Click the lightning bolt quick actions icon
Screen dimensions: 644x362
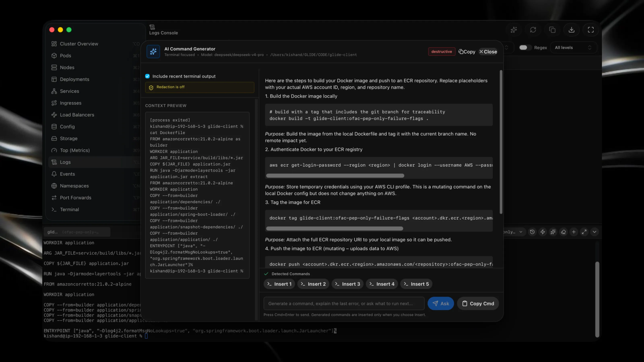coord(543,232)
